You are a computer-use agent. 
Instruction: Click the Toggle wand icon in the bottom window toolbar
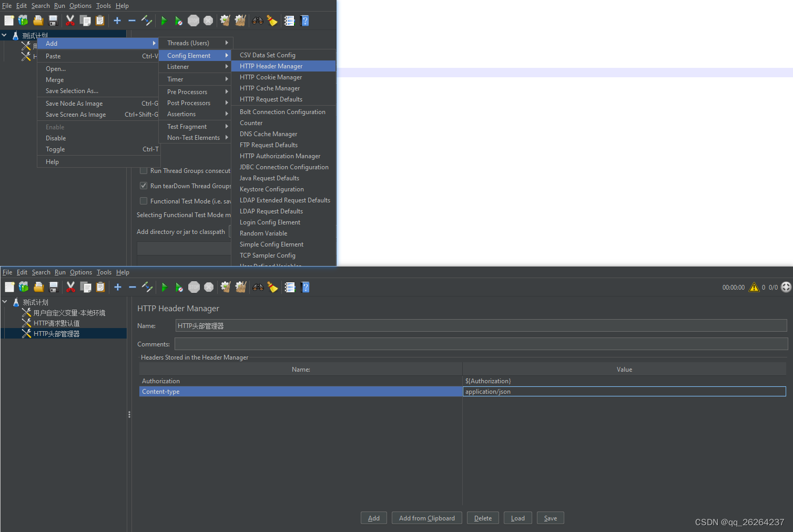[147, 287]
